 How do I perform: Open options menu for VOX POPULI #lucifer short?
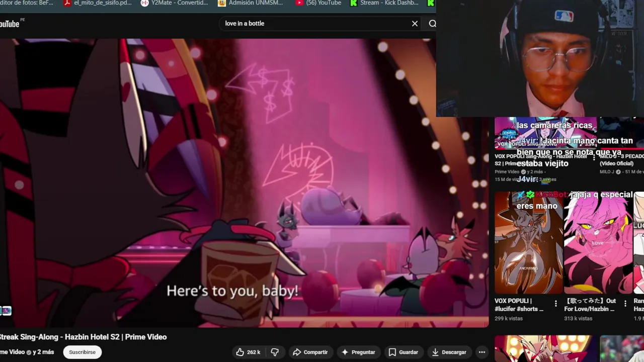[556, 304]
